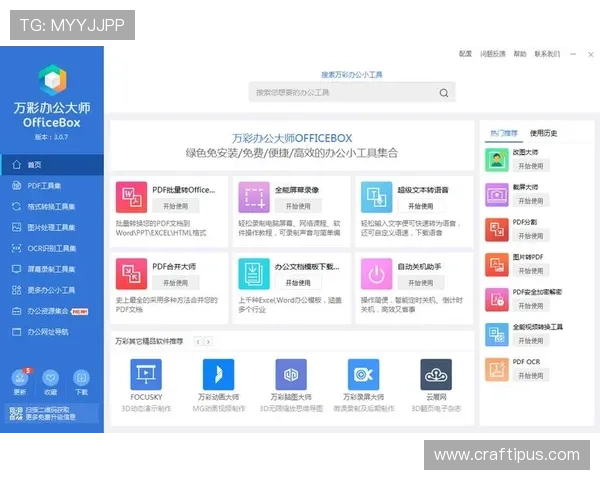Open the FOCUSKY software icon
The image size is (600, 480).
tap(146, 374)
